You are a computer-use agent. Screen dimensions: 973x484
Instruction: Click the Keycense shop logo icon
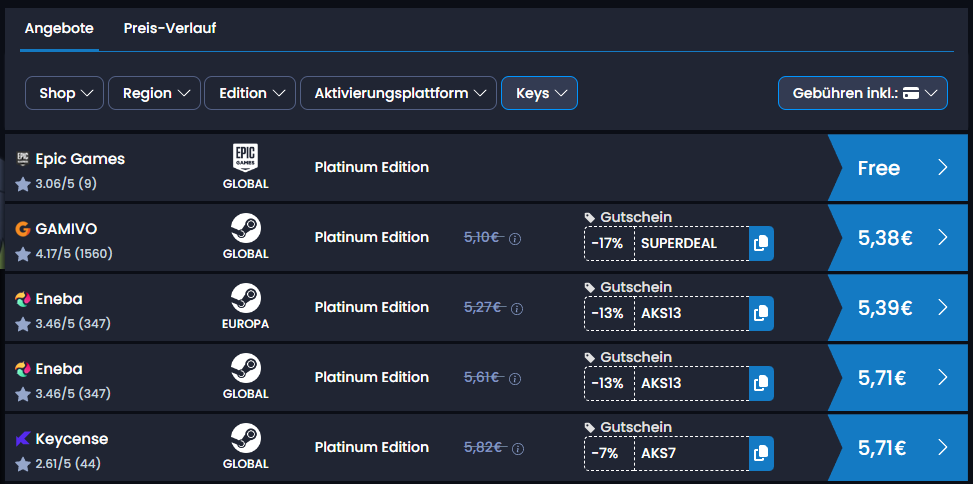[x=22, y=440]
